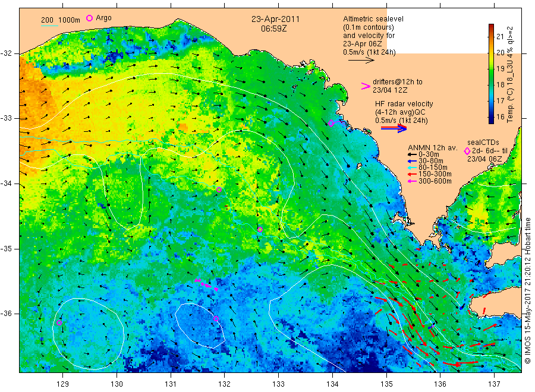Image resolution: width=535 pixels, height=392 pixels.
Task: Click the IMOS copyright timestamp text
Action: [527, 291]
